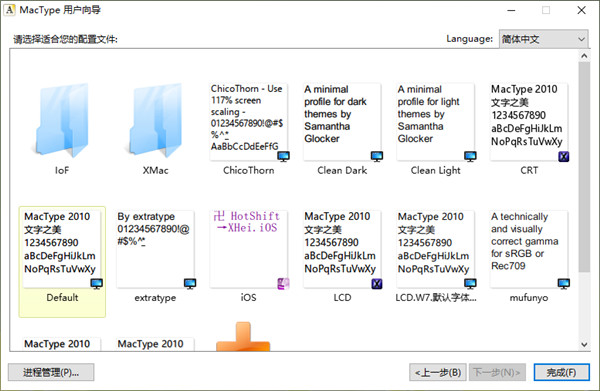Pick the extratype profile
The width and height of the screenshot is (600, 391).
pos(155,249)
